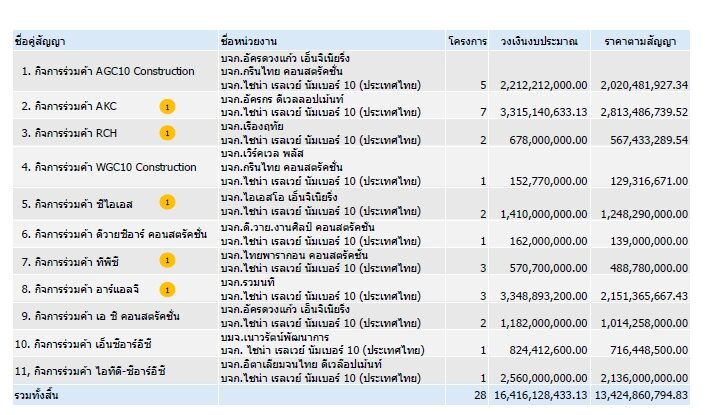710x415 pixels.
Task: Click the yellow badge beside ทีพีซี
Action: click(x=167, y=260)
